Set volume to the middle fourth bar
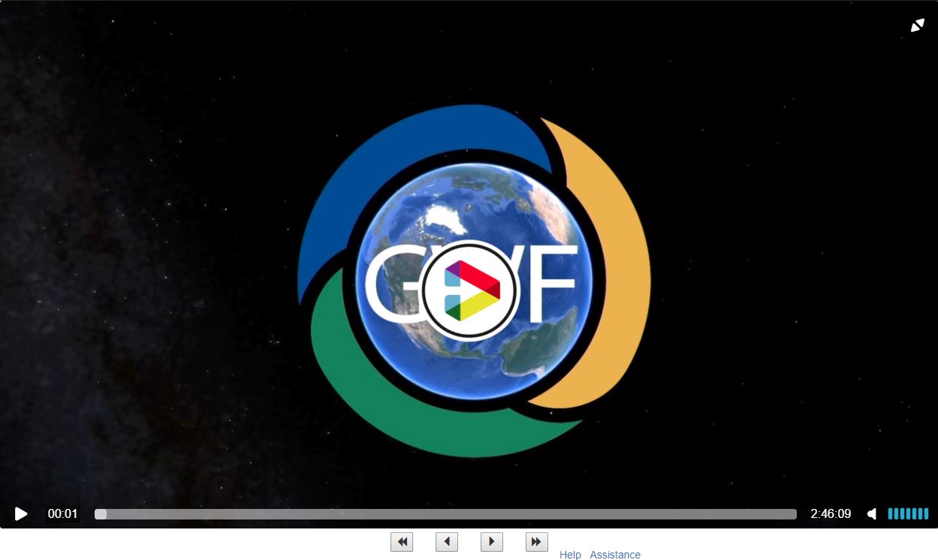Screen dimensions: 938x560 pyautogui.click(x=908, y=514)
